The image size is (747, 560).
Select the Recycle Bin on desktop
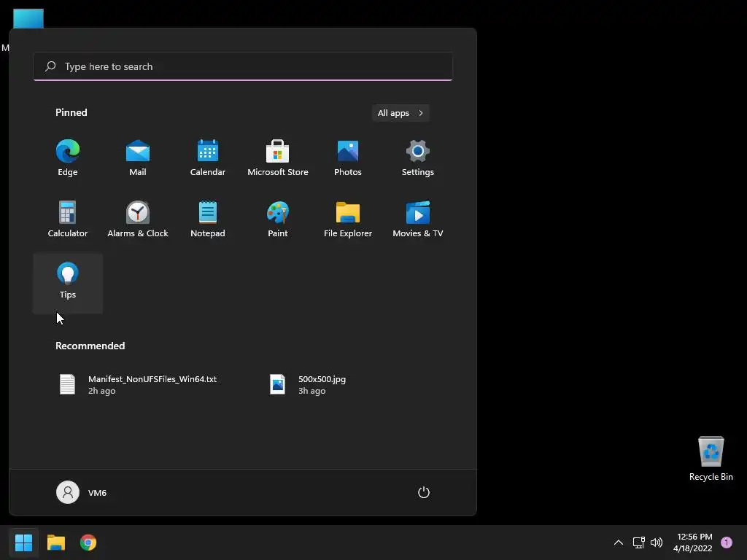tap(711, 459)
